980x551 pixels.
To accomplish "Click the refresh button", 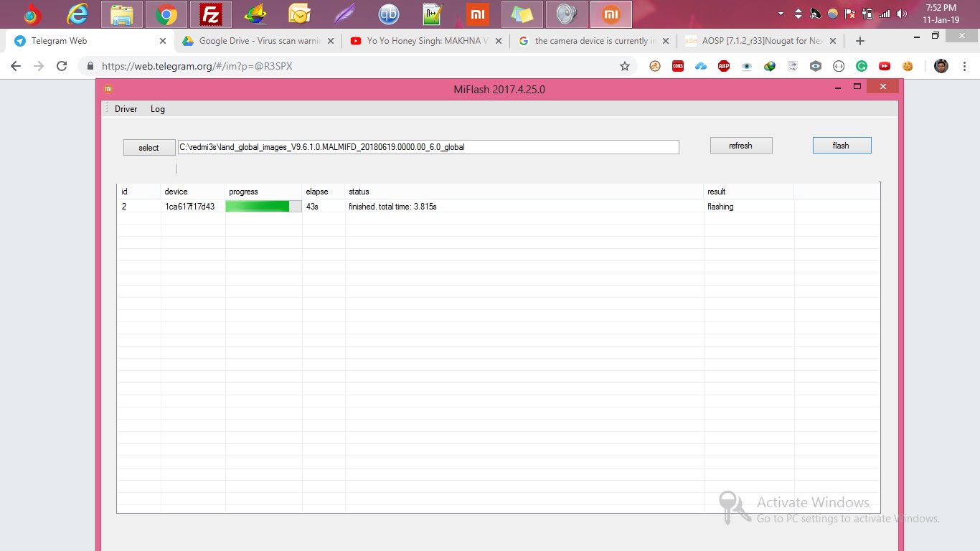I will [741, 145].
